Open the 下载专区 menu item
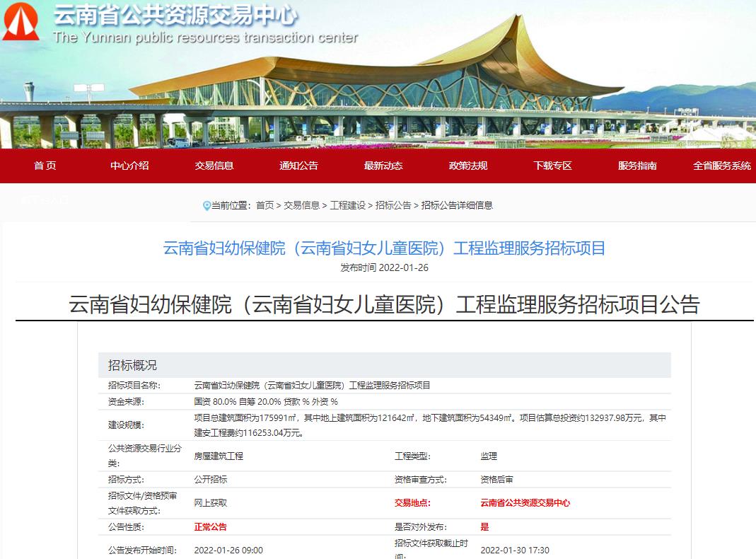This screenshot has width=756, height=559. pos(552,166)
